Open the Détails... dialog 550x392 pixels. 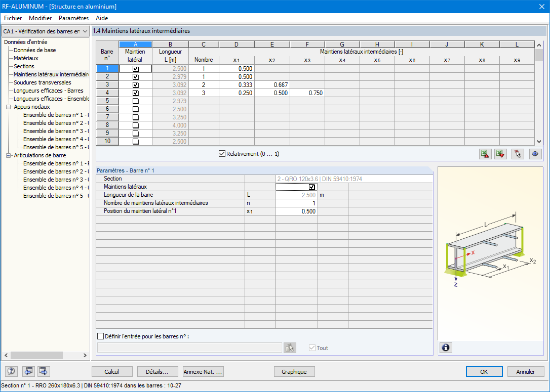[x=157, y=372]
